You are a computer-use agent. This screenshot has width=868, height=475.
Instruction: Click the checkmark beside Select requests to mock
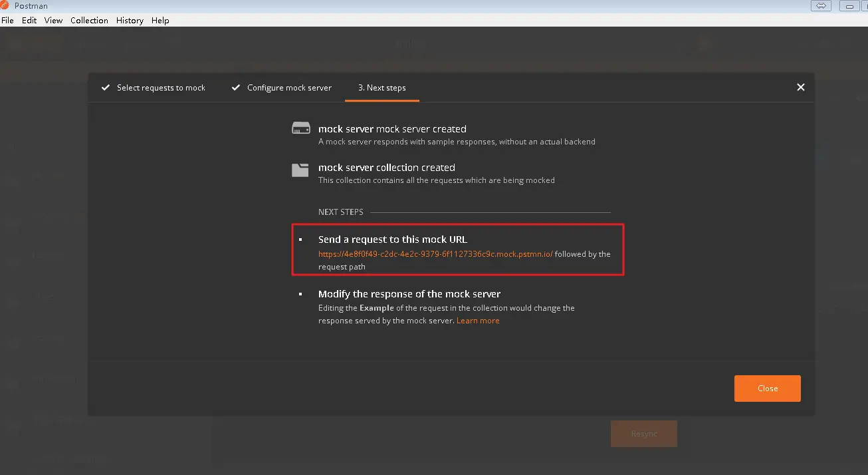[105, 87]
